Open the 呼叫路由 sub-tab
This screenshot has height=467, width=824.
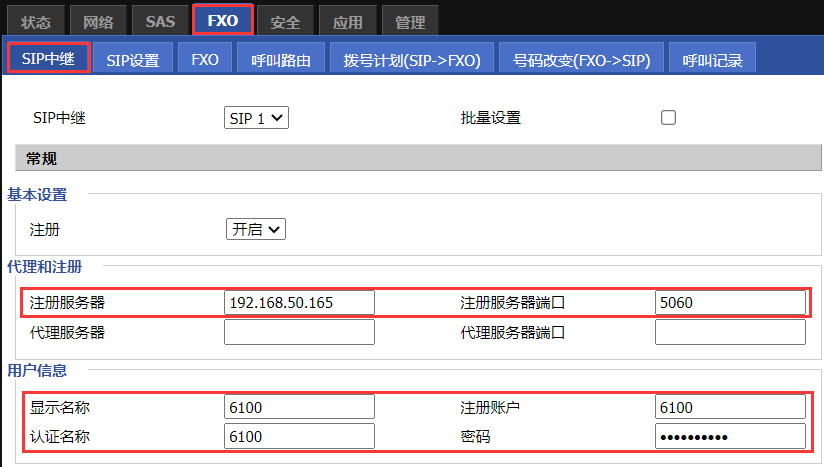coord(281,60)
